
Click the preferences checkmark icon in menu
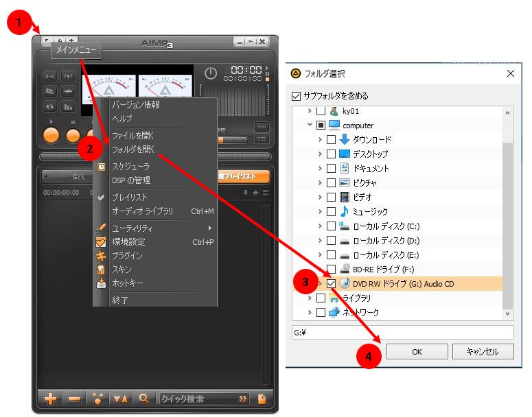click(101, 241)
